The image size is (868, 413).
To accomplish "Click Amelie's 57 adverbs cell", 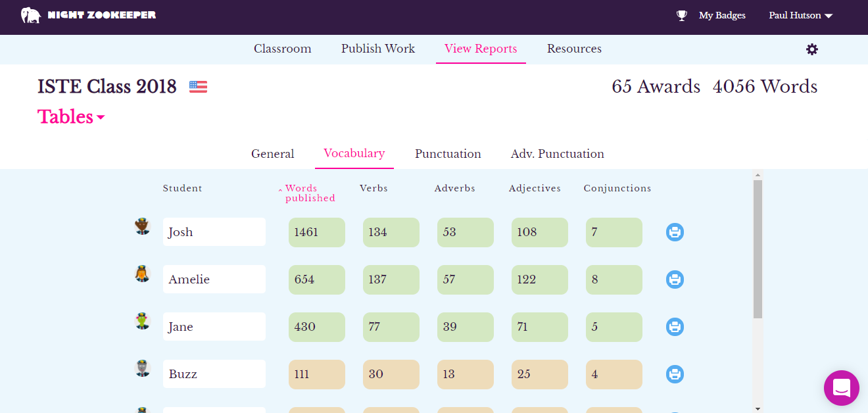I will click(x=466, y=279).
